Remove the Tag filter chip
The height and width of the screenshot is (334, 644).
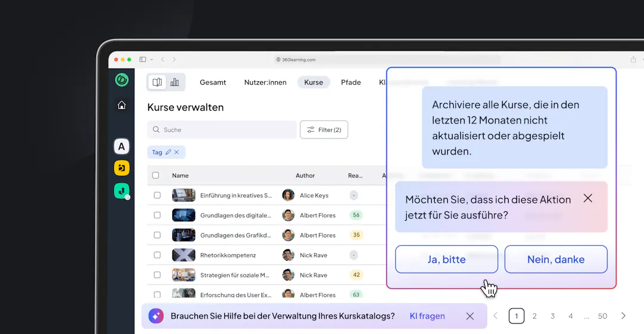pos(177,152)
